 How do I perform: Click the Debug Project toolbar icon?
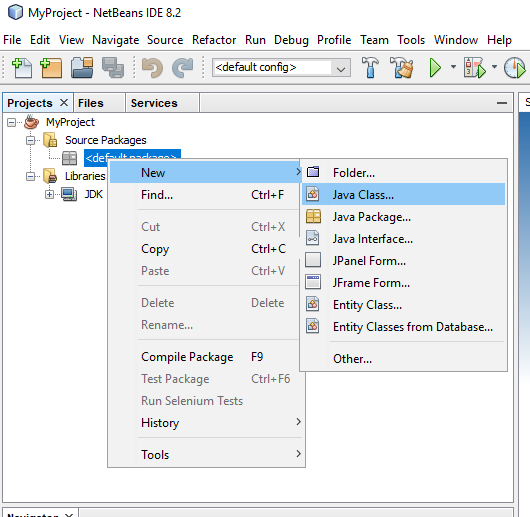coord(475,68)
